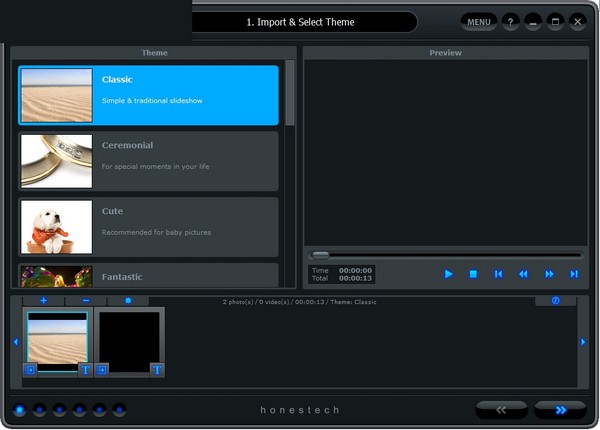Image resolution: width=600 pixels, height=430 pixels.
Task: Choose the Cute theme
Action: pos(148,226)
